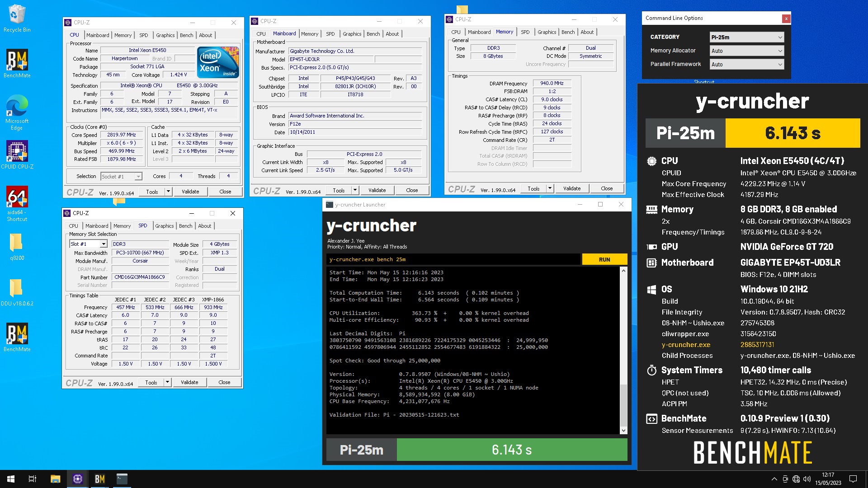Click the Core Speed value 2819.97 MHz
868x488 pixels.
coord(122,135)
